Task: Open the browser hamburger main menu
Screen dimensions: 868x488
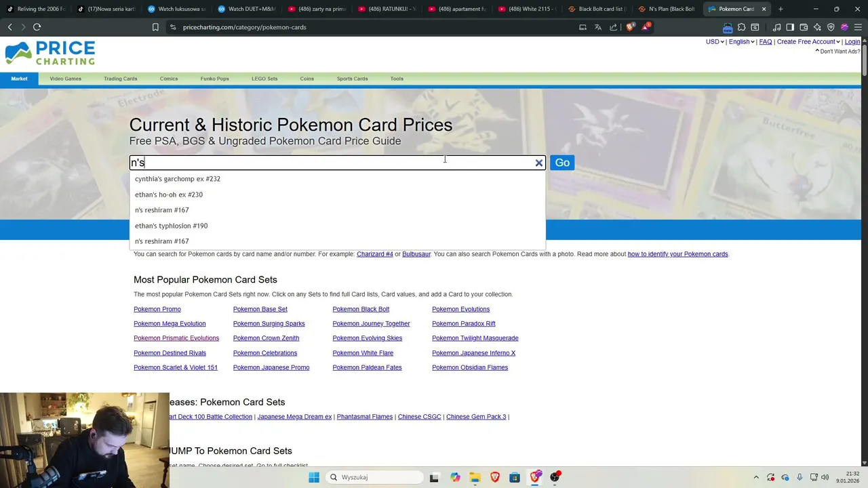Action: pyautogui.click(x=859, y=27)
